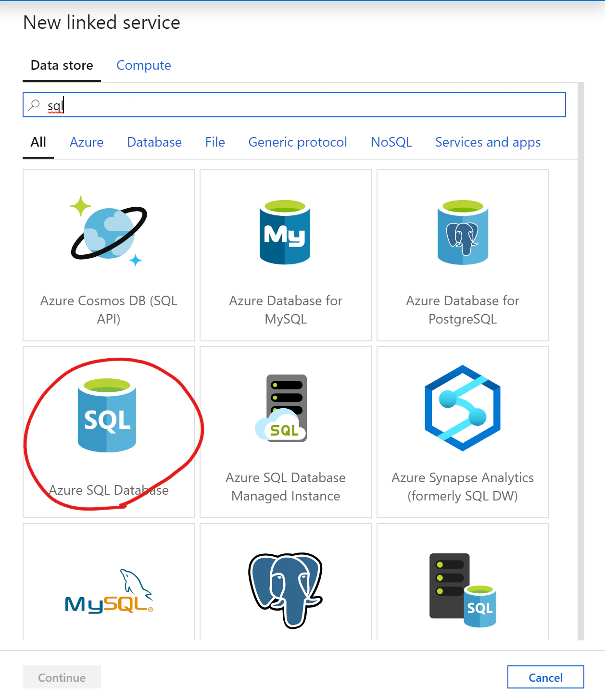Click the Azure Database for MySQL label

click(286, 310)
